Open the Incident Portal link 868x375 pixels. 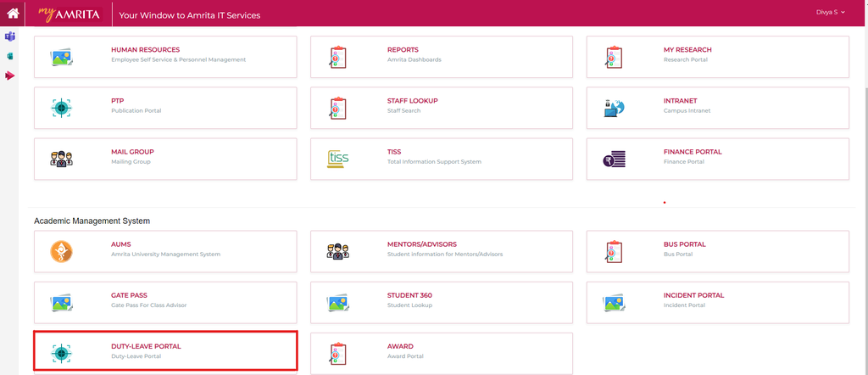coord(693,295)
